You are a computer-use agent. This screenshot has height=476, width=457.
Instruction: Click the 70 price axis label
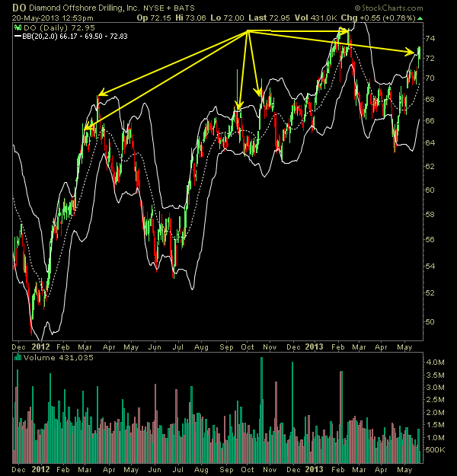tap(430, 78)
